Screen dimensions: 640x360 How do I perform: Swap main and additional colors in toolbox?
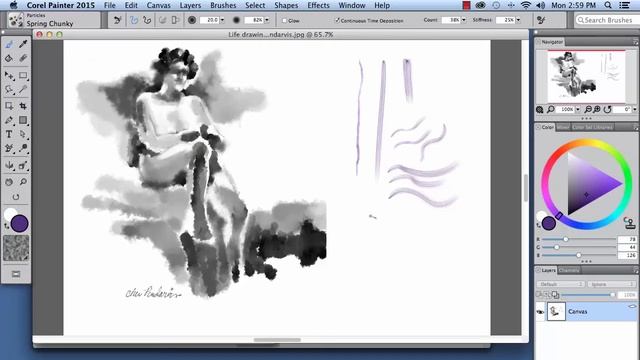click(6, 226)
